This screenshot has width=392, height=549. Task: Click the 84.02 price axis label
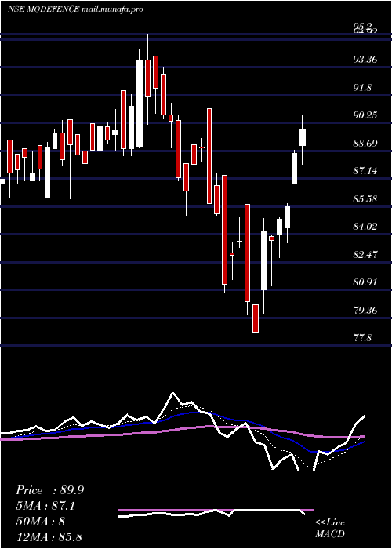365,227
